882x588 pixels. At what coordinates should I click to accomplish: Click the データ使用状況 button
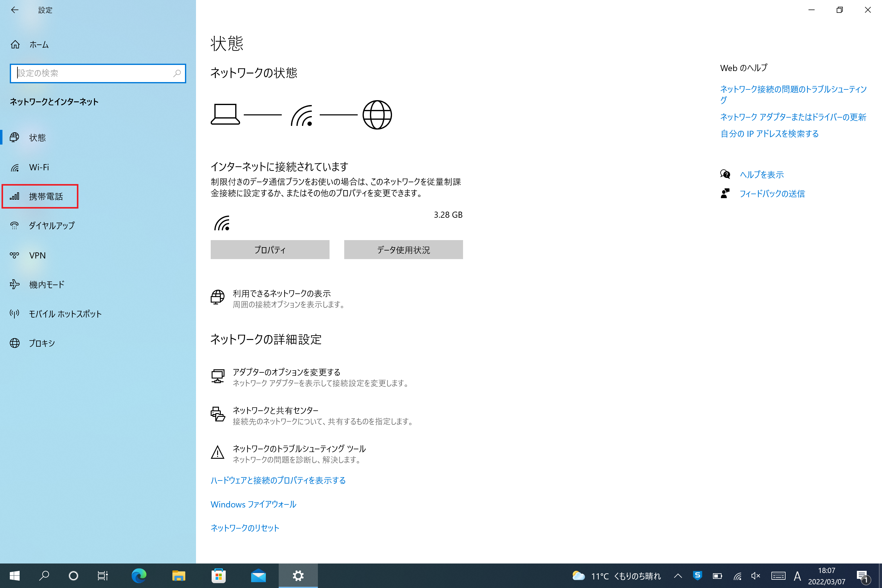click(404, 250)
